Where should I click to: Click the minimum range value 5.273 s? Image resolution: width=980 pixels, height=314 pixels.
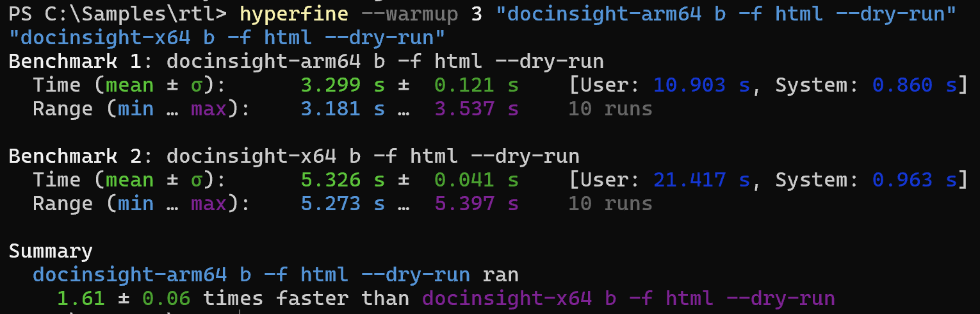[x=342, y=204]
